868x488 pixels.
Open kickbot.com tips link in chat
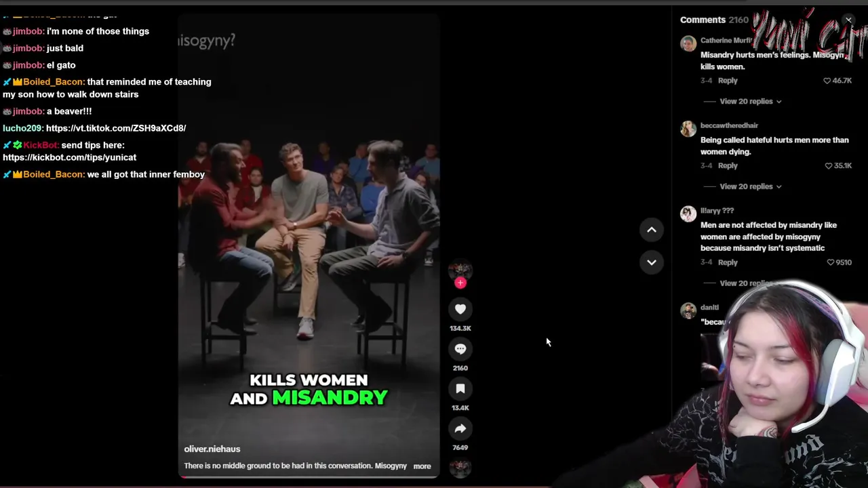click(69, 157)
